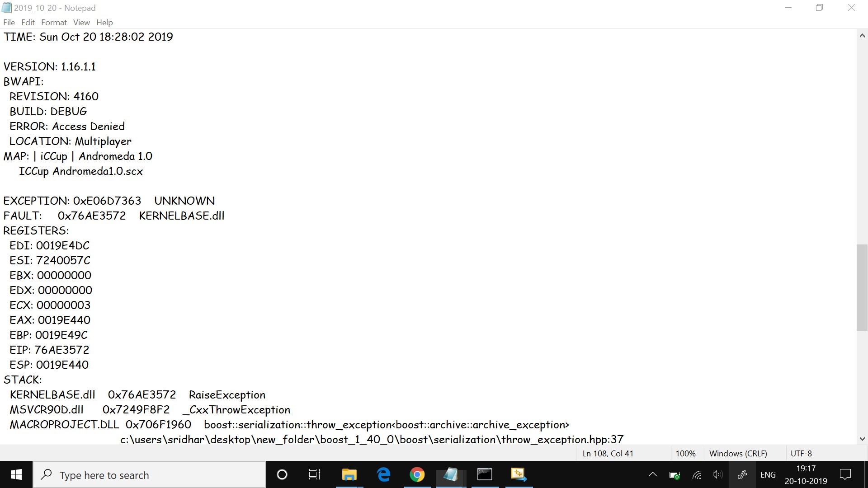
Task: Open File Explorer from the taskbar
Action: (x=349, y=474)
